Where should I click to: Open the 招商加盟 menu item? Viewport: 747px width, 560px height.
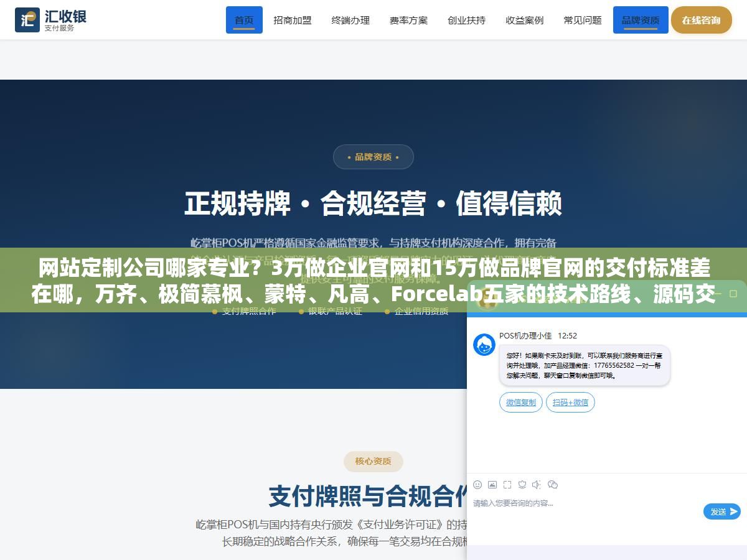coord(293,20)
